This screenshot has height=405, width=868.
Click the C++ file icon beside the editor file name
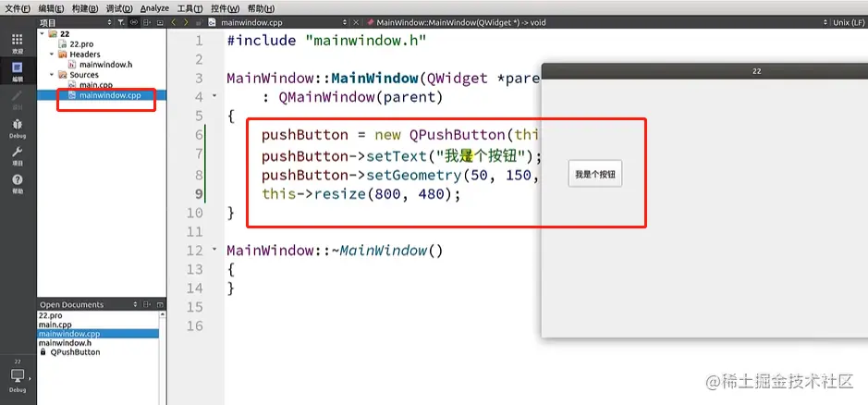tap(212, 23)
